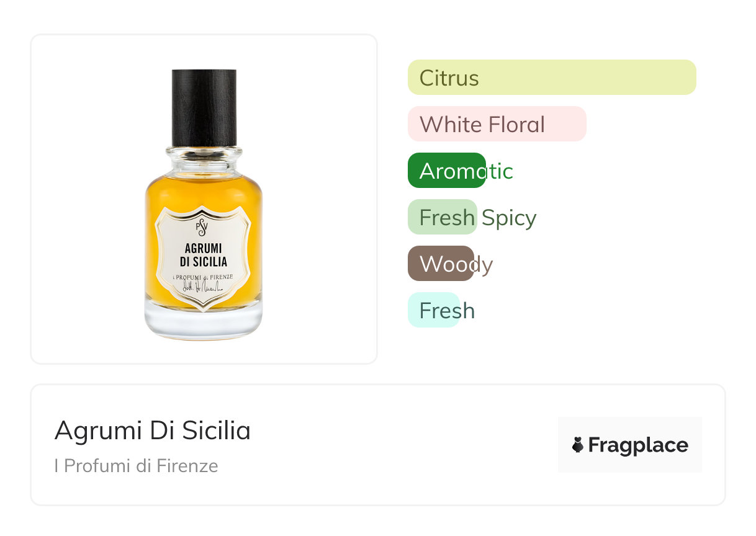The height and width of the screenshot is (536, 756).
Task: Click the signature on the bottle label
Action: click(202, 287)
